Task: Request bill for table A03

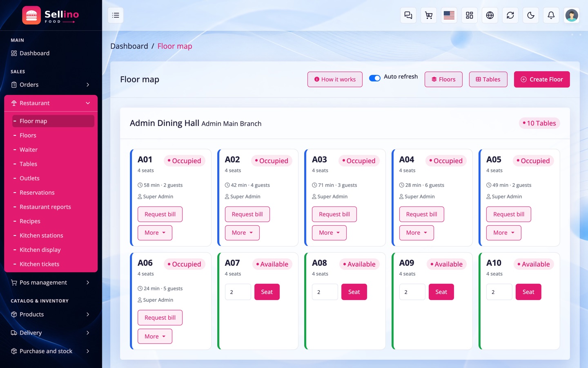Action: (x=334, y=214)
